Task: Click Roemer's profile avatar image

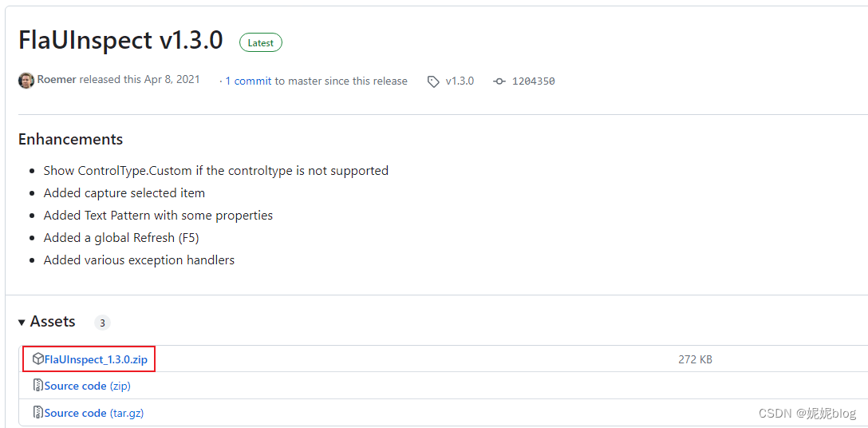Action: (x=26, y=81)
